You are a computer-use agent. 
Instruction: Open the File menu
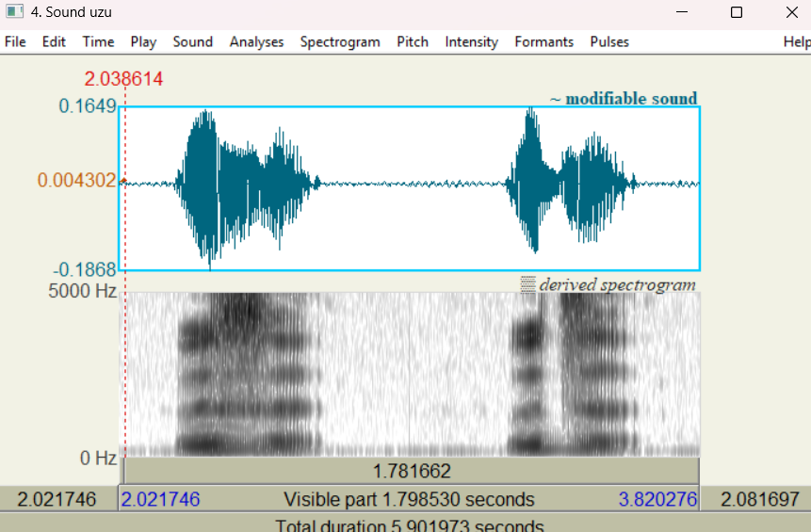pos(15,41)
